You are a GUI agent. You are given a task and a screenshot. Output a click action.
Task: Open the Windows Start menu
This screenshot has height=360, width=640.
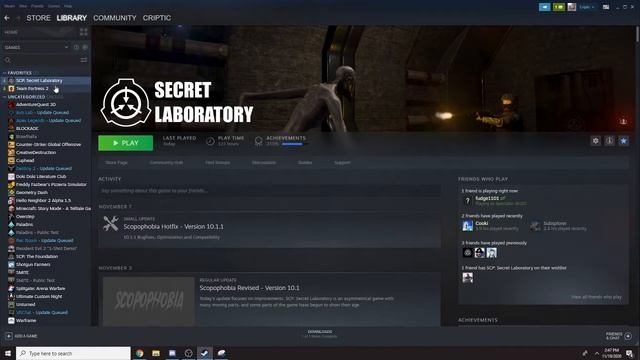(x=8, y=353)
